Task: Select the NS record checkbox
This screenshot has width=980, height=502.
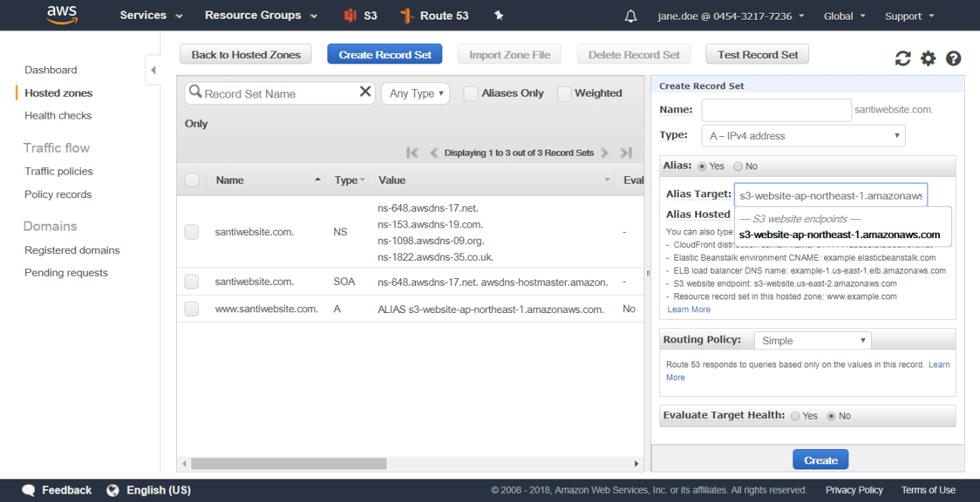Action: click(x=192, y=232)
